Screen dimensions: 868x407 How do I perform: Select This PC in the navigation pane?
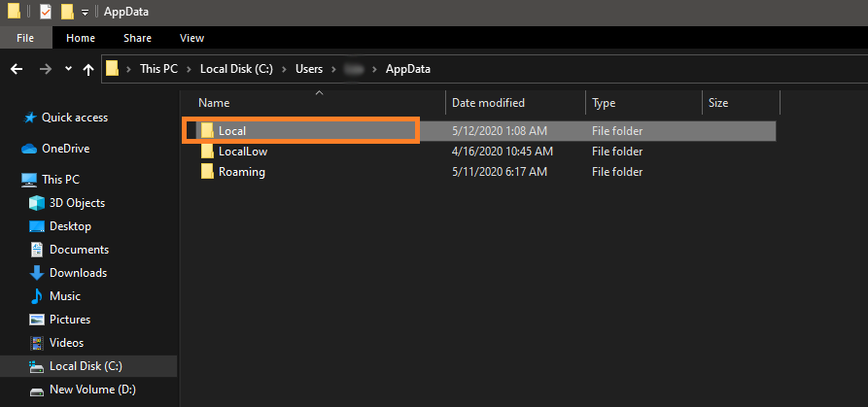60,180
